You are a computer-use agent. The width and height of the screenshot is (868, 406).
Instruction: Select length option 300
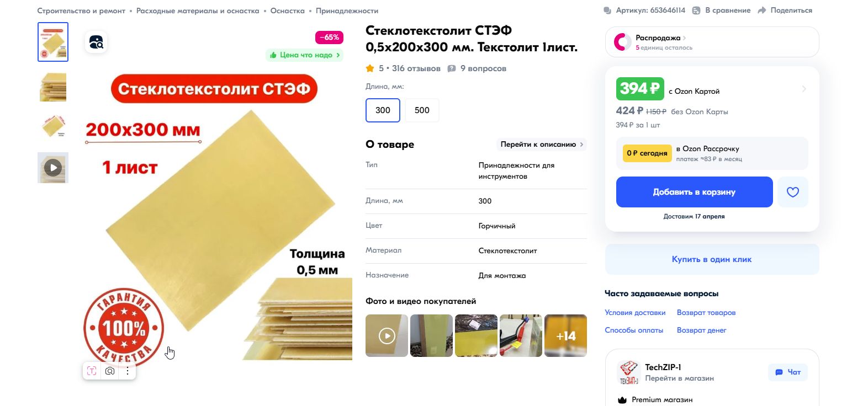(383, 110)
